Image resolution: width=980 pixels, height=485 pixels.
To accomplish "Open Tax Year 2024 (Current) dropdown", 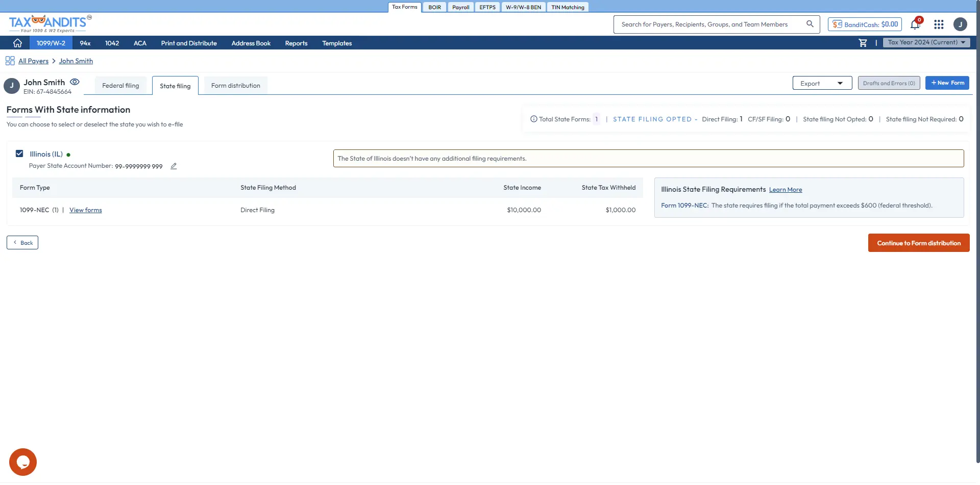I will point(926,42).
